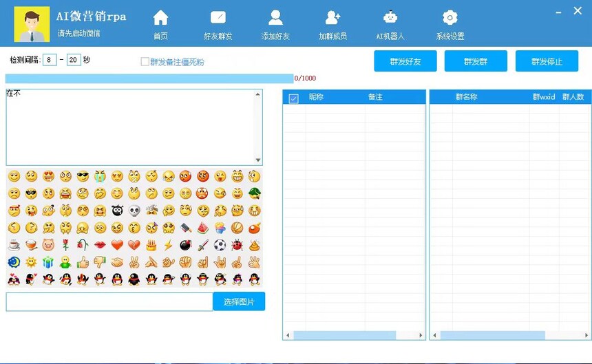Click 群发好友 button
The height and width of the screenshot is (364, 592).
point(405,61)
